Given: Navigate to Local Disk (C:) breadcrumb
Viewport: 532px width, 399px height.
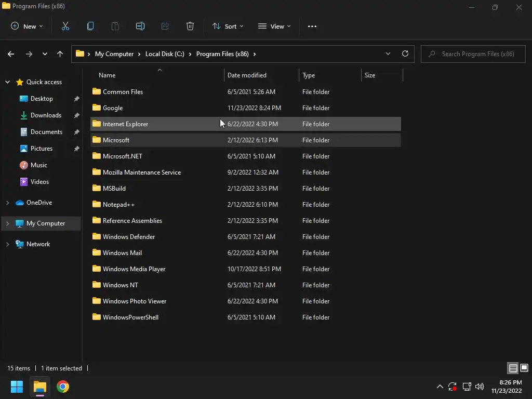Looking at the screenshot, I should 165,54.
